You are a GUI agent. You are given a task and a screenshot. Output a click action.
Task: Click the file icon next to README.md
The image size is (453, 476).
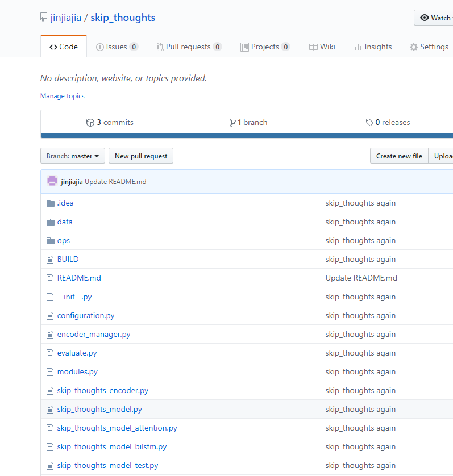pyautogui.click(x=50, y=278)
